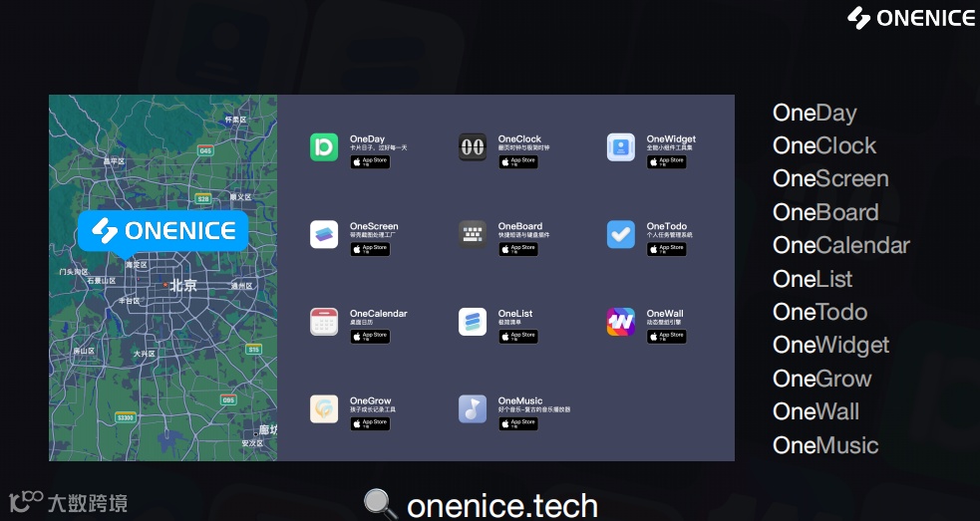The width and height of the screenshot is (980, 521).
Task: Click the onenice.tech web address
Action: coord(502,506)
